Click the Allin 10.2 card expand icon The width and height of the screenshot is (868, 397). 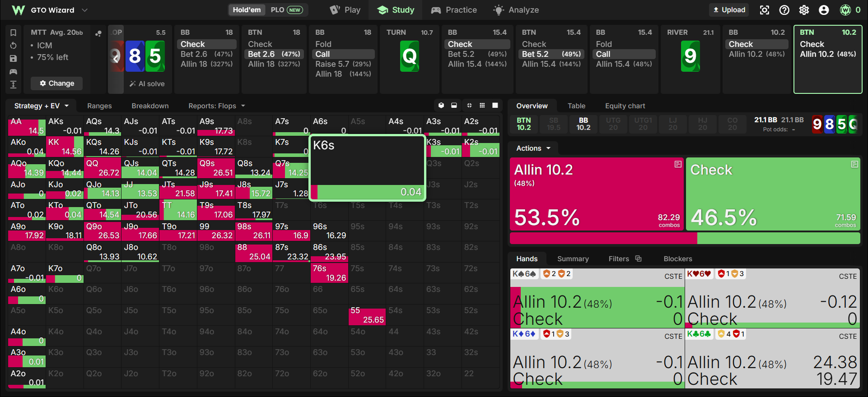pyautogui.click(x=678, y=165)
